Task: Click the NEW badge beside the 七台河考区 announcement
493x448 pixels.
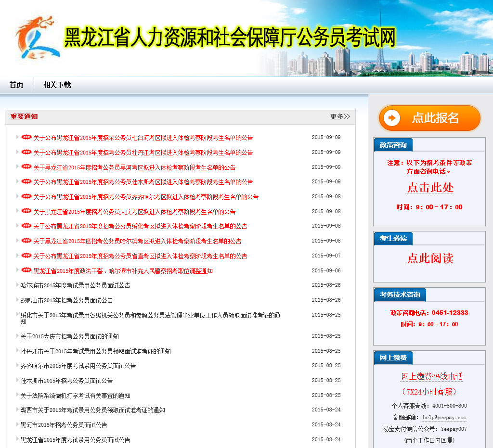Action: tap(26, 137)
